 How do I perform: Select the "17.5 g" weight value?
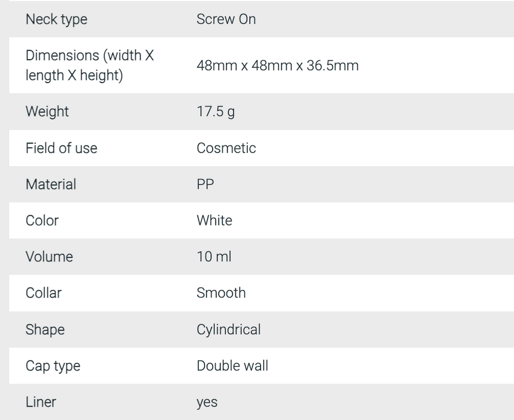tap(216, 112)
